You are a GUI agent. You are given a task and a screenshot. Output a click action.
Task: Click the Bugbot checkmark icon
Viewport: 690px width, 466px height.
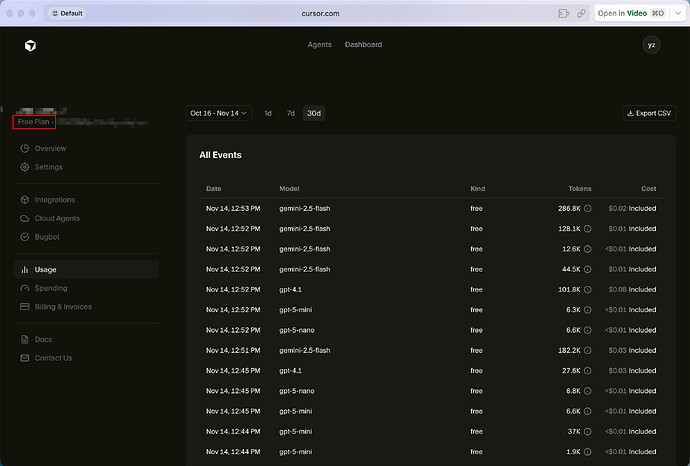click(25, 237)
